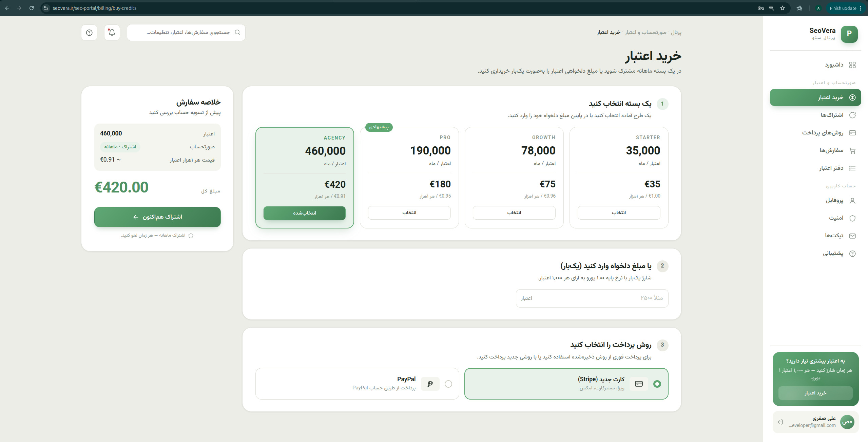
Task: Open the password key icon in the address bar
Action: tap(761, 8)
